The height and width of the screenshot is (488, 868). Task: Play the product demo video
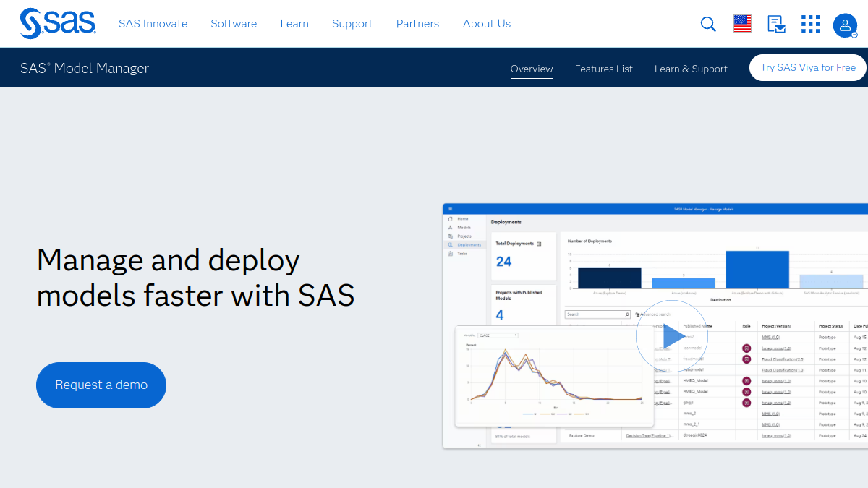pyautogui.click(x=673, y=336)
